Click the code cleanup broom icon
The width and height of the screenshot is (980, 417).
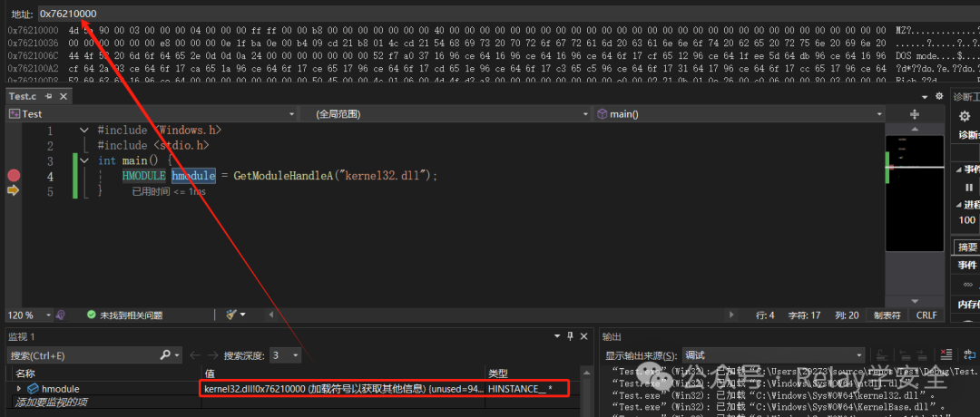(230, 315)
